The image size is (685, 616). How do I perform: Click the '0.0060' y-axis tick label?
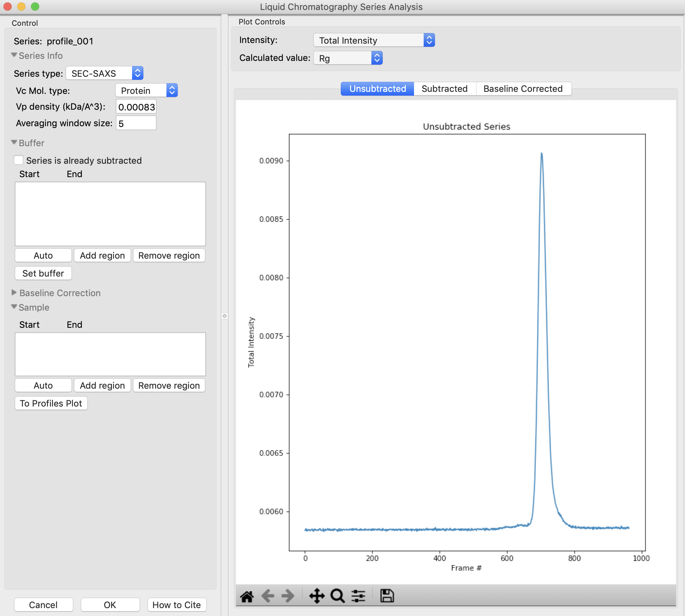(x=271, y=511)
